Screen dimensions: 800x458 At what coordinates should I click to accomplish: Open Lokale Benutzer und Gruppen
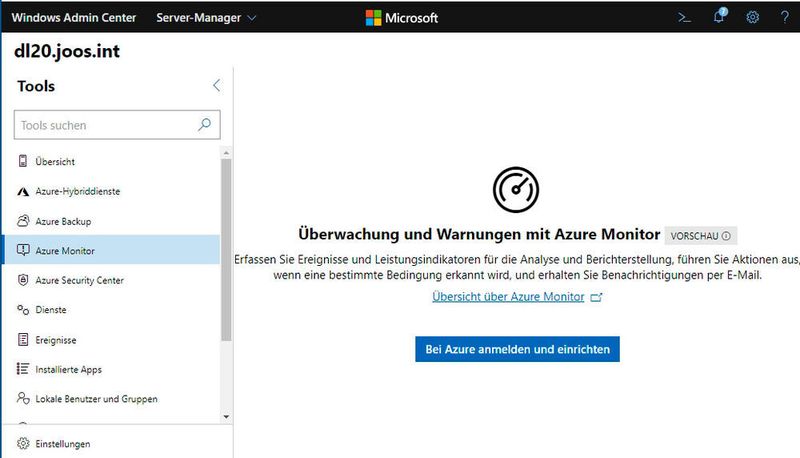[x=111, y=398]
